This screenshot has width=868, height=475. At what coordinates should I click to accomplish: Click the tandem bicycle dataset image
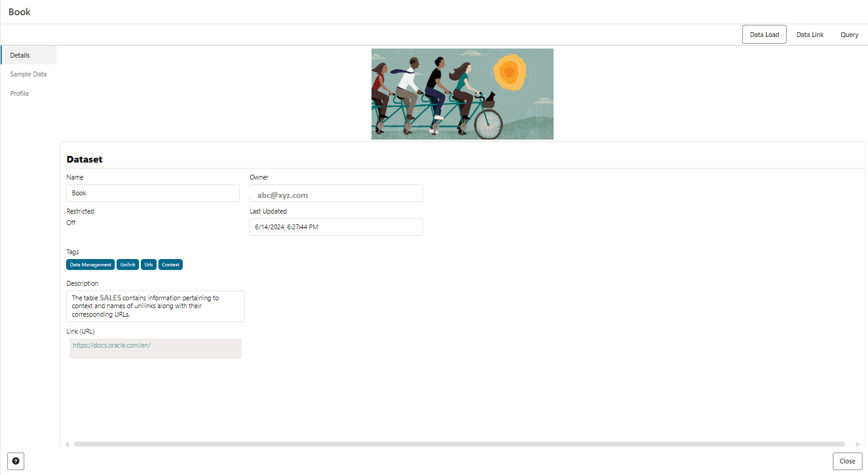pyautogui.click(x=462, y=93)
